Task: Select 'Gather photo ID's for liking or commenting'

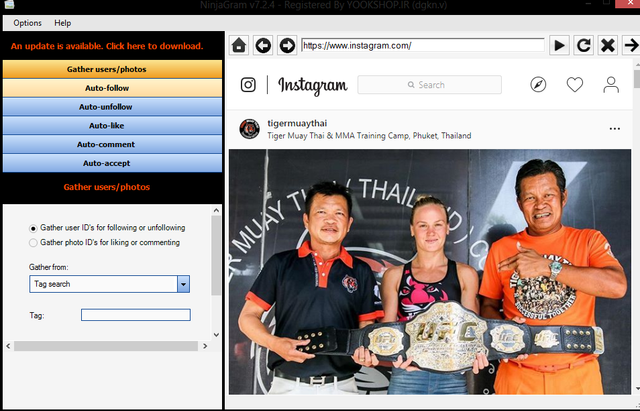Action: pos(104,242)
